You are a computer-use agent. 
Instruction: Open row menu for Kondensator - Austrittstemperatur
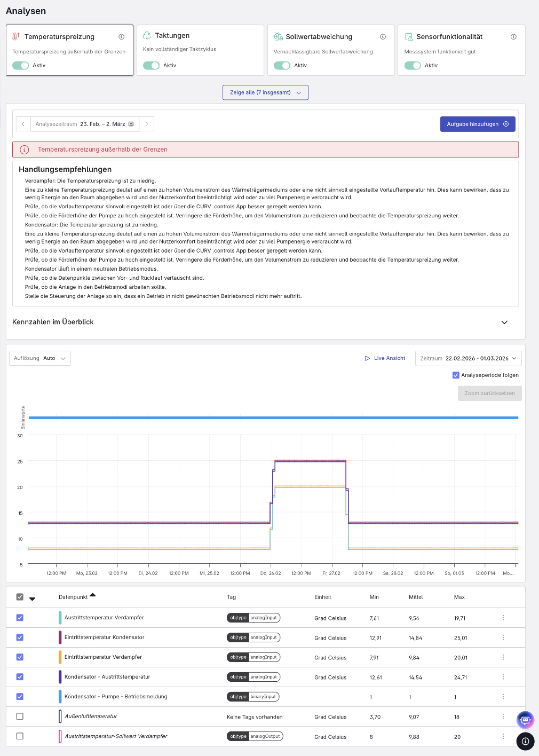click(x=503, y=677)
